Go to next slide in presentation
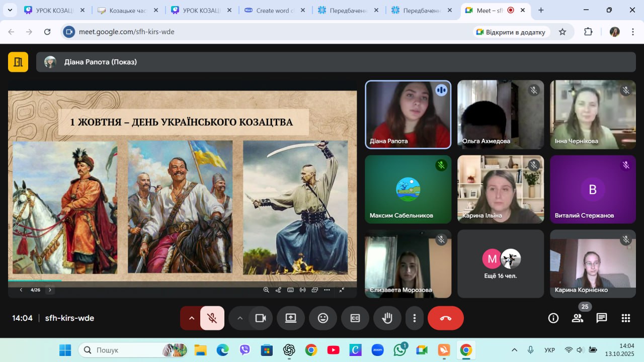The image size is (644, 362). [50, 290]
